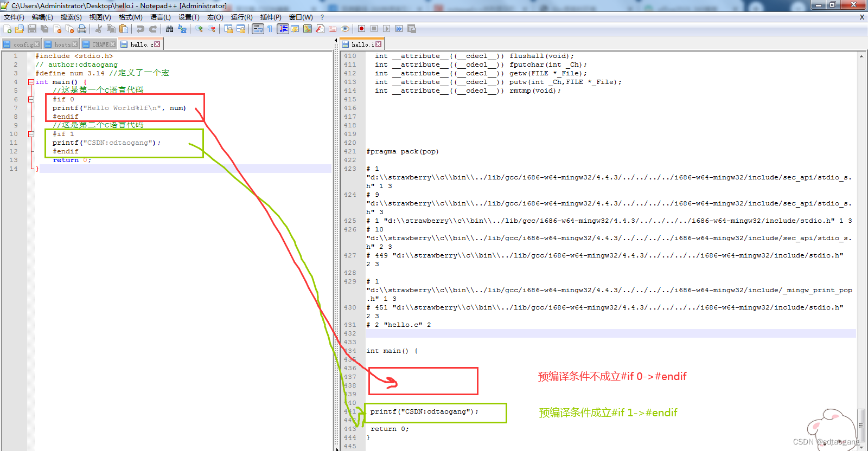Open the Replace dialog icon
868x451 pixels.
tap(182, 29)
